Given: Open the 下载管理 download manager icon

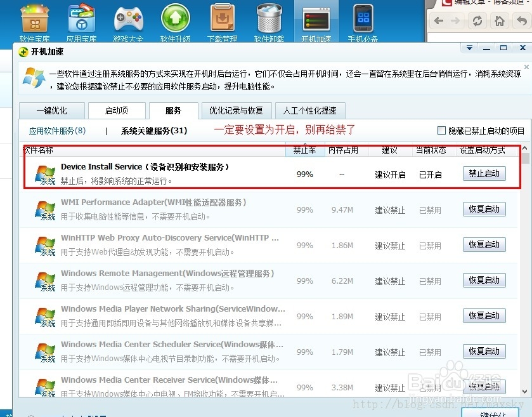Looking at the screenshot, I should coord(222,19).
